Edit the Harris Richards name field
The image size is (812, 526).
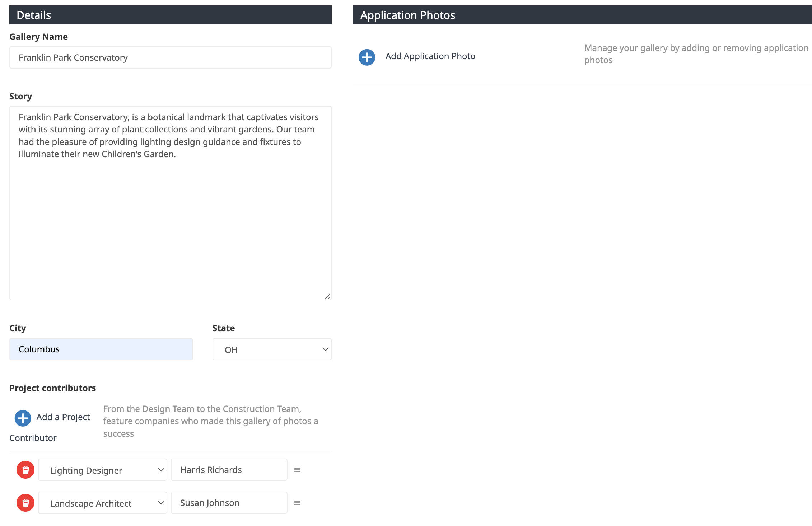229,470
